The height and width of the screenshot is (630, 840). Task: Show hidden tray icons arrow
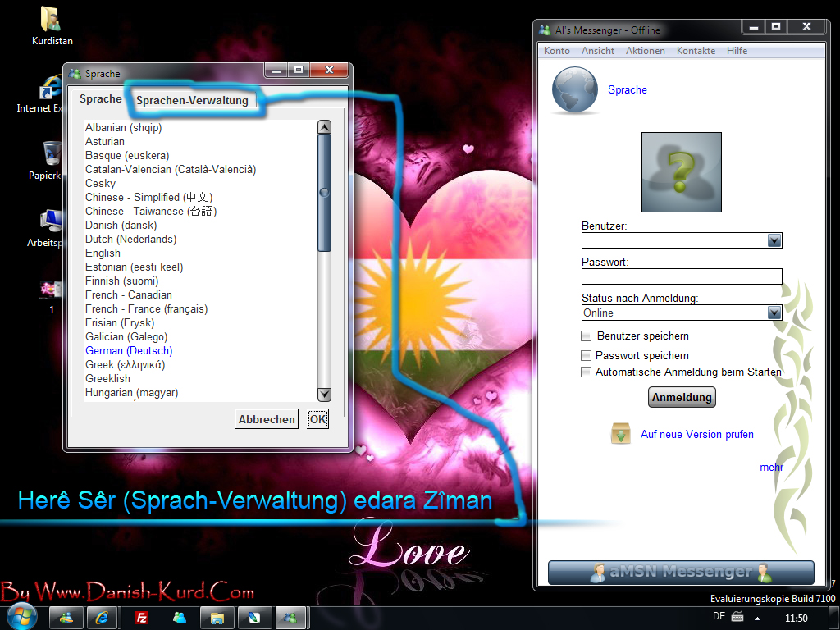[757, 619]
